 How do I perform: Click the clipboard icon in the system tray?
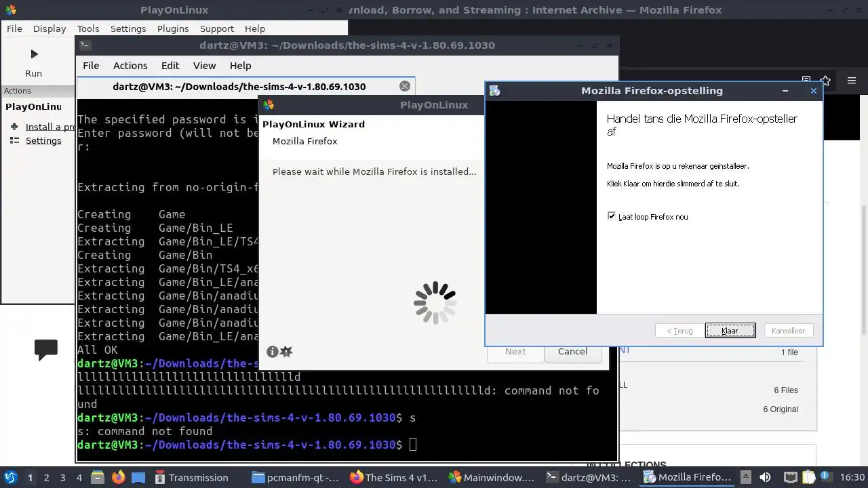pos(808,477)
